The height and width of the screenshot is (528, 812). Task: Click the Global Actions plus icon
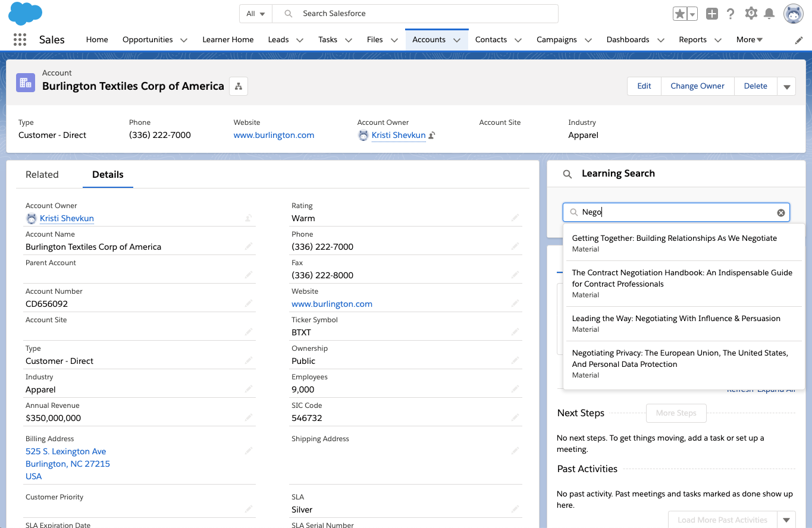(x=711, y=14)
